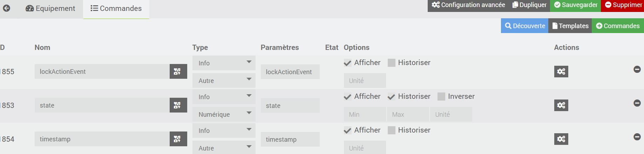
Task: Click the green Sauvegarder button
Action: click(x=575, y=5)
